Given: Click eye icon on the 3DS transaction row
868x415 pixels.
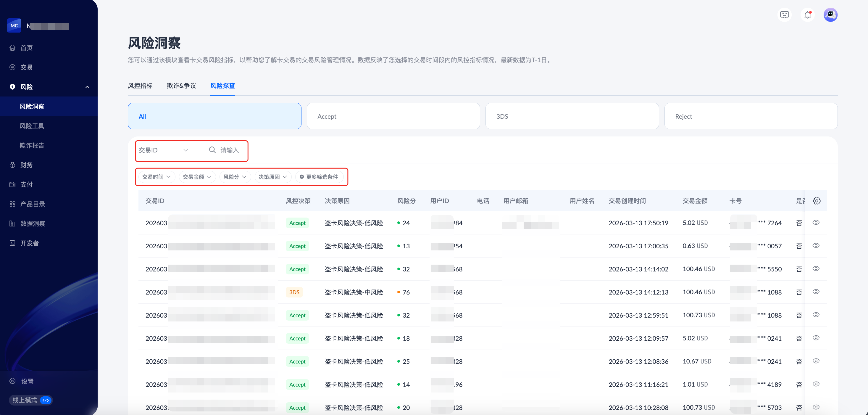Looking at the screenshot, I should pos(816,292).
